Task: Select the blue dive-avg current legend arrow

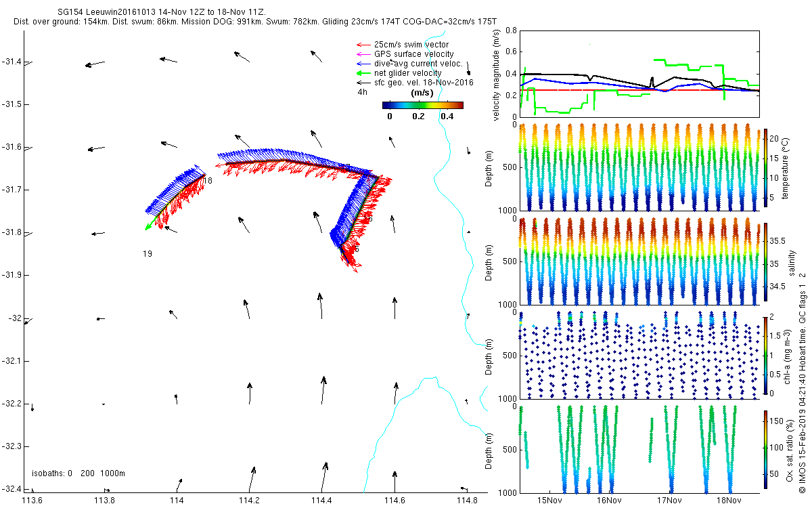Action: coord(362,64)
